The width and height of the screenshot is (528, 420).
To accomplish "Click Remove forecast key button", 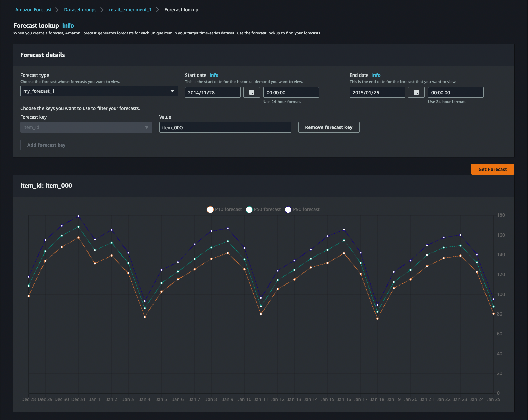I will pos(329,127).
